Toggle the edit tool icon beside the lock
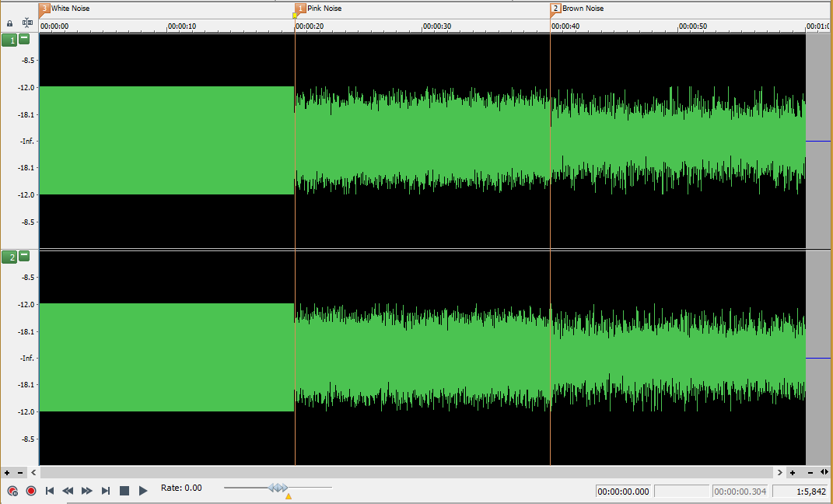833x504 pixels. pos(27,23)
